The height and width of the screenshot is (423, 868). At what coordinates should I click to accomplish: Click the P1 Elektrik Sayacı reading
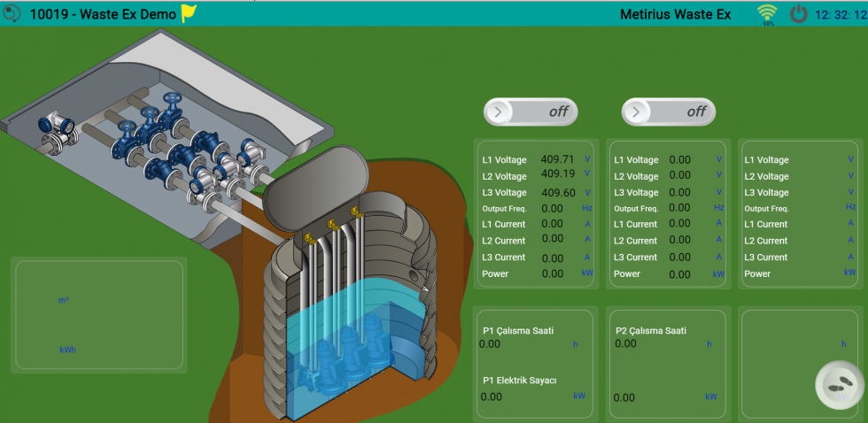point(492,396)
